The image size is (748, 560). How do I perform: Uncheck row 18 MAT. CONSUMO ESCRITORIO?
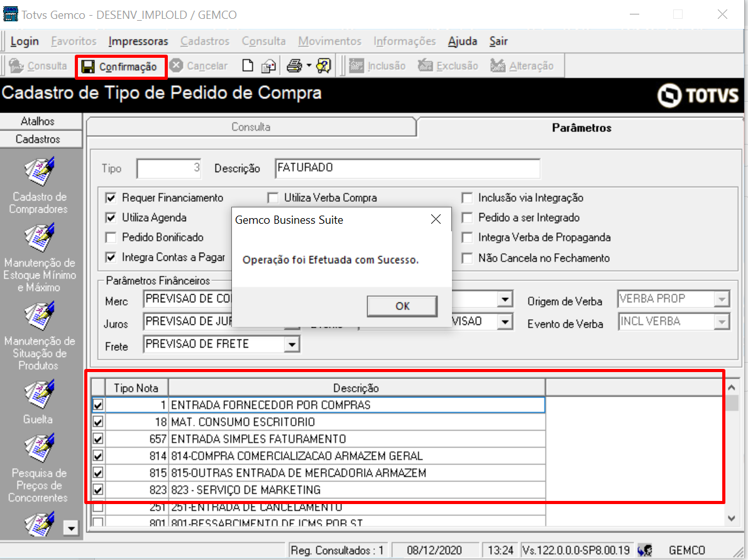point(98,422)
